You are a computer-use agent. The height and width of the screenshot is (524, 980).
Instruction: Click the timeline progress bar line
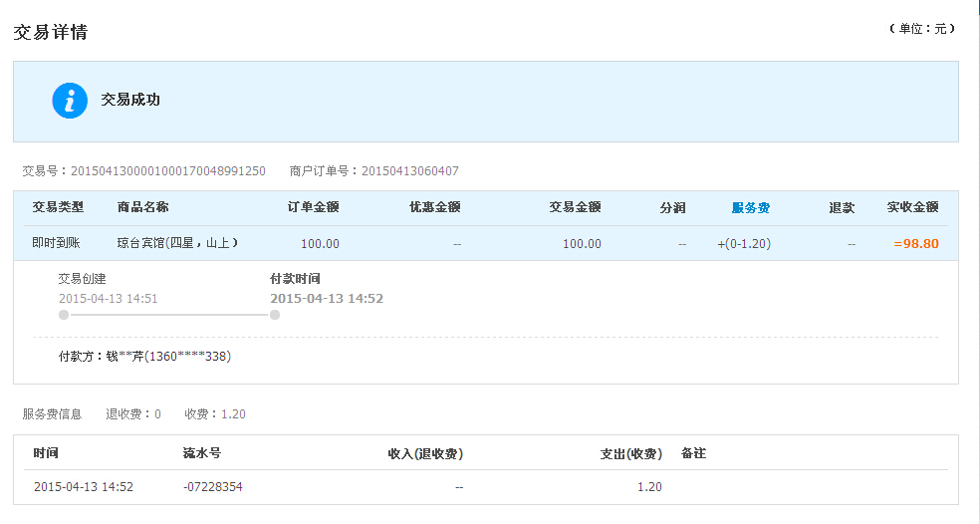coord(169,315)
